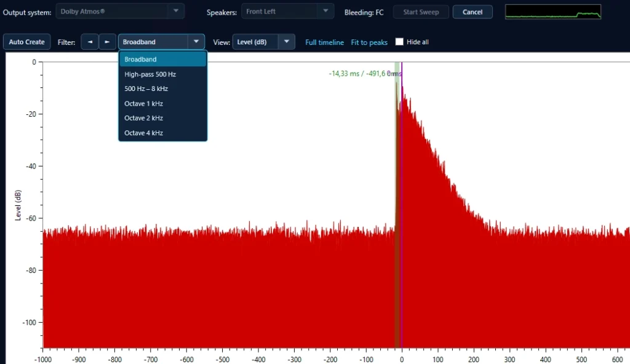The image size is (630, 364).
Task: Pick the Octave 2 kHz filter
Action: [162, 118]
